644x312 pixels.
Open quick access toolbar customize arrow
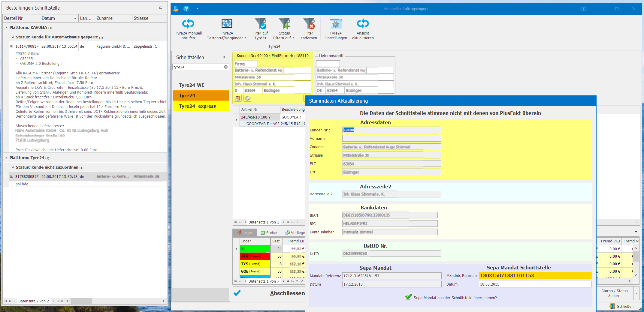point(197,8)
